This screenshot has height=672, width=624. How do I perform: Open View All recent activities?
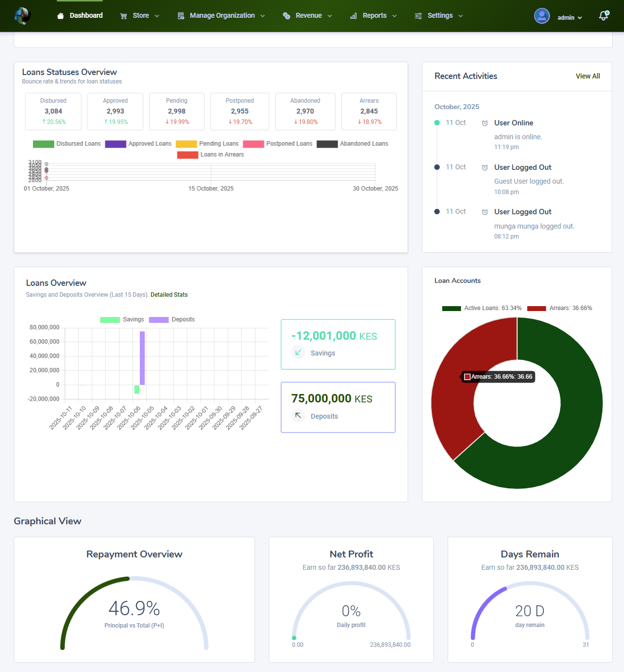(587, 76)
